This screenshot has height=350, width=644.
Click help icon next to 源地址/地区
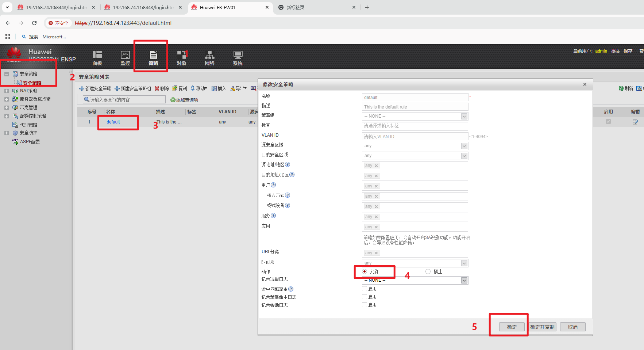coord(288,165)
